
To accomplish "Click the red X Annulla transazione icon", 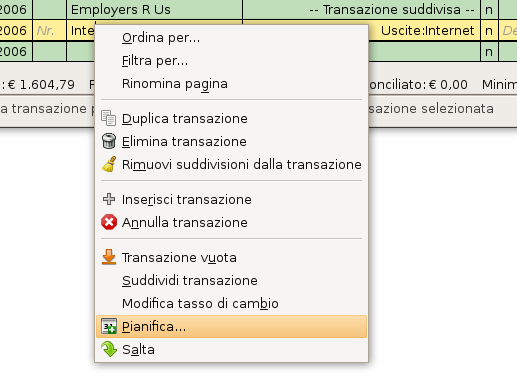I will click(x=109, y=222).
